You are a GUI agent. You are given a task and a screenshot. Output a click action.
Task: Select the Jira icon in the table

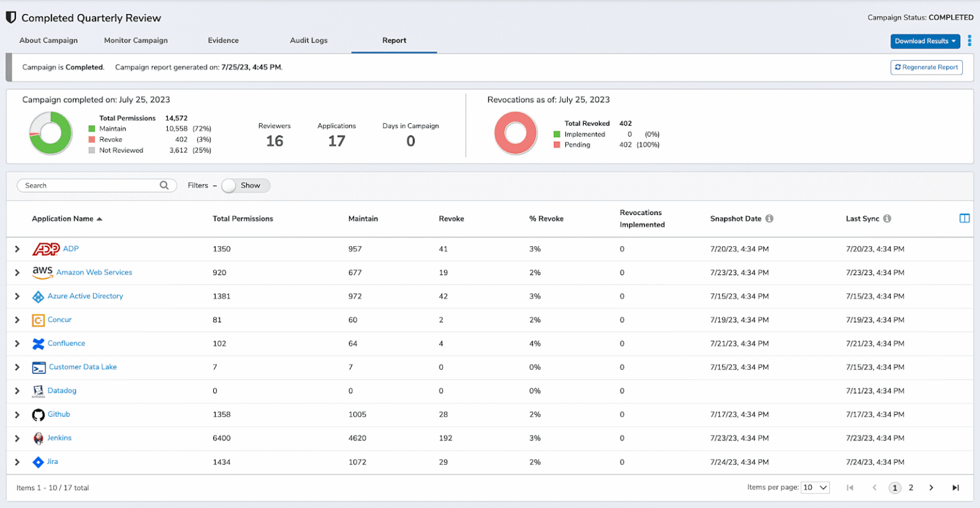click(38, 461)
